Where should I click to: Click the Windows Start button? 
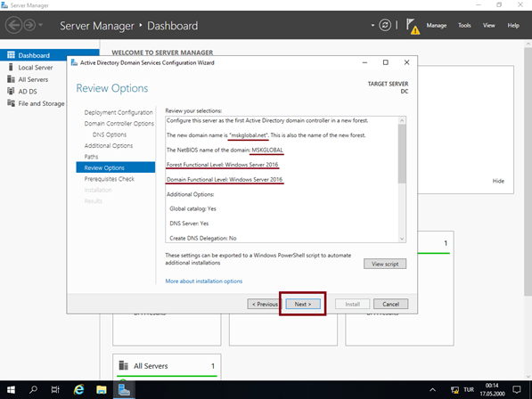tap(11, 390)
